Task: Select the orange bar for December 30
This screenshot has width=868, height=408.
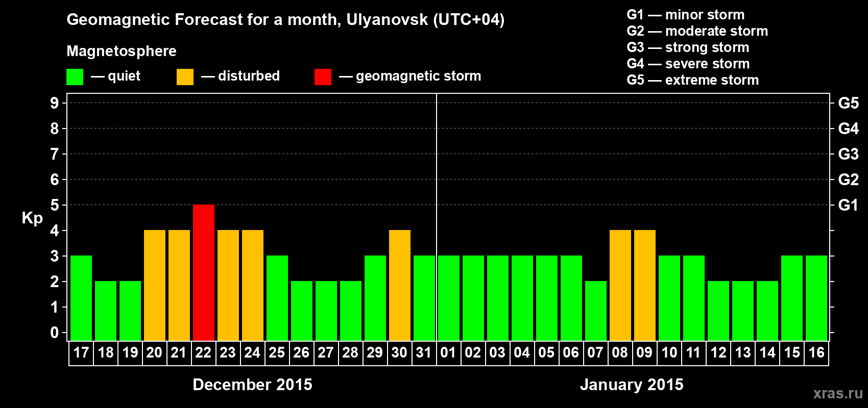Action: point(400,286)
